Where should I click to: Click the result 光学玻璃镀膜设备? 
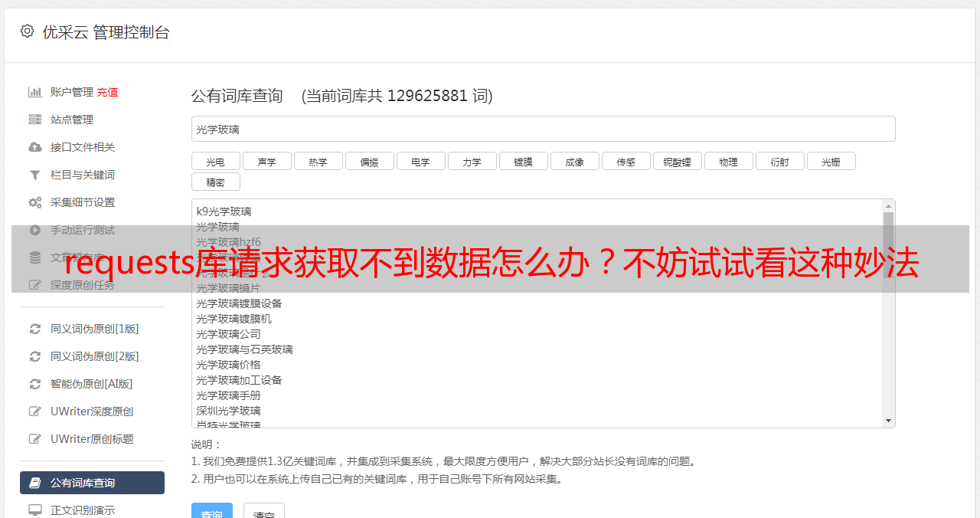pos(239,303)
